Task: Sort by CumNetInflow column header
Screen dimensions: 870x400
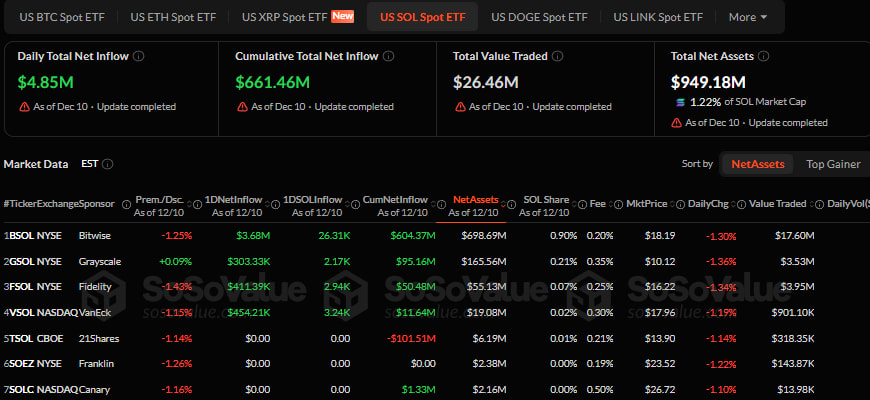Action: pos(395,200)
